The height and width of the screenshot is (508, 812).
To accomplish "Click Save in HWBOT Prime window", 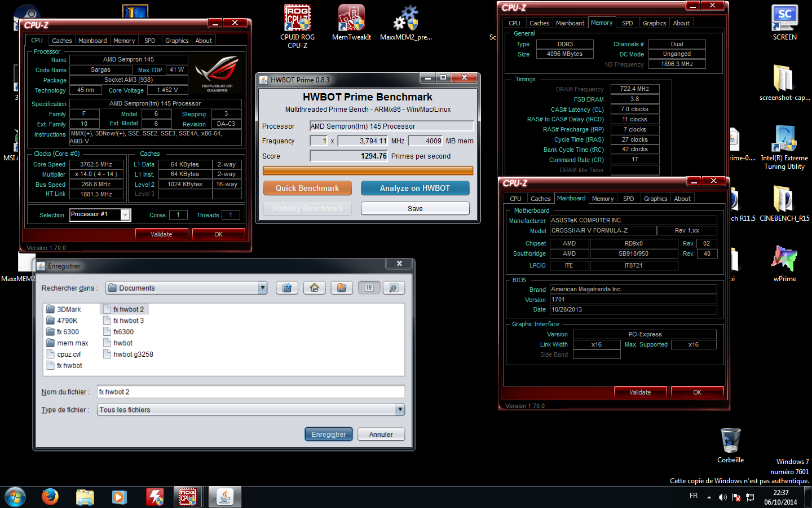I will (415, 208).
